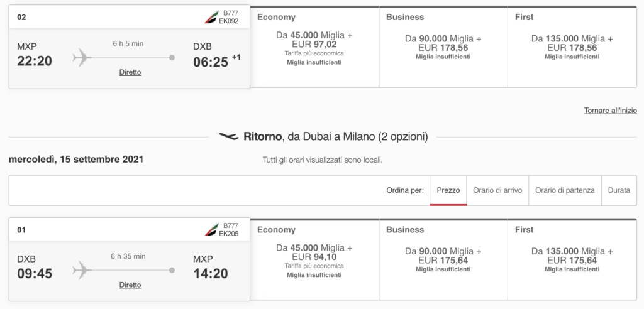Open Diretto details for flight EK205
The width and height of the screenshot is (644, 309).
click(130, 285)
